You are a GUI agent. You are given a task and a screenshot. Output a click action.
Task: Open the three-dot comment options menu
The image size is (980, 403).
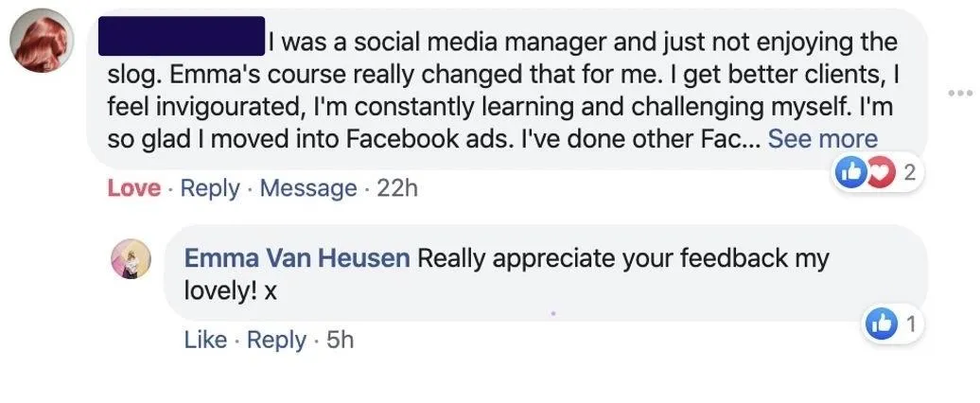click(959, 94)
